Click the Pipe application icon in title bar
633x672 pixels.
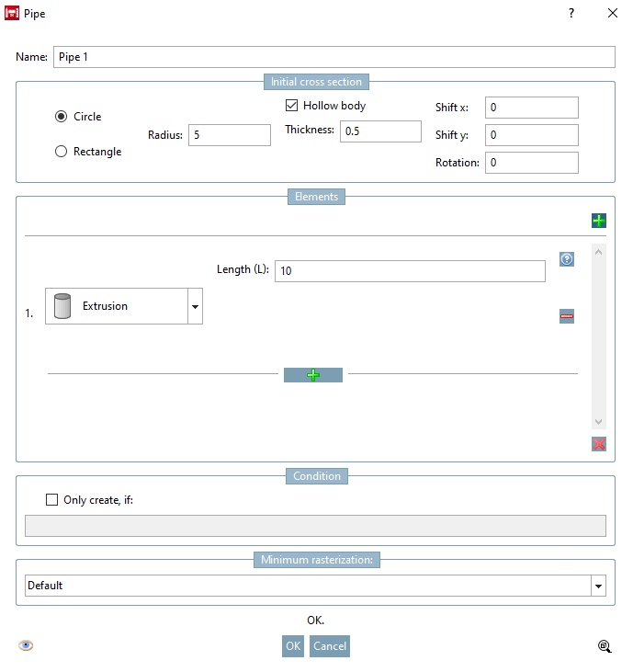[12, 13]
